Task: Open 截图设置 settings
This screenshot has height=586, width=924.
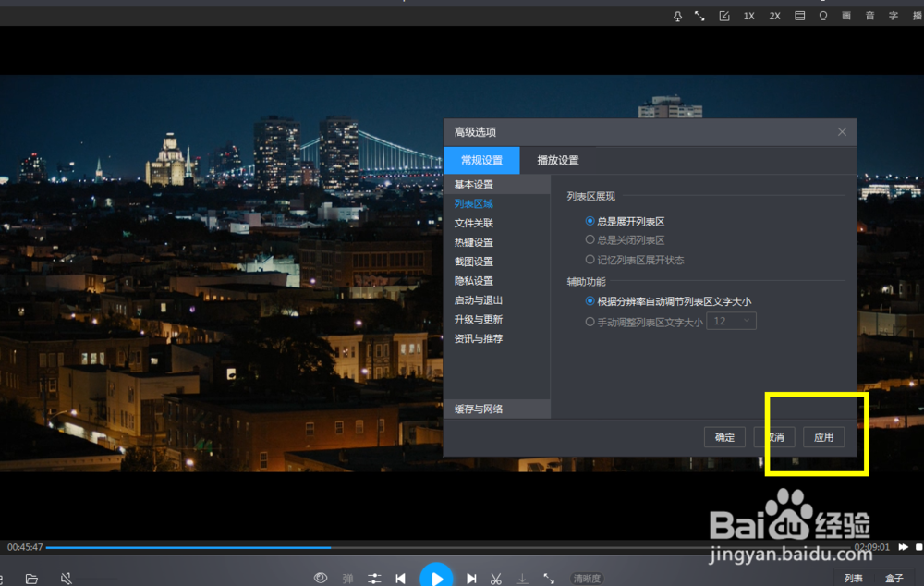Action: 473,262
